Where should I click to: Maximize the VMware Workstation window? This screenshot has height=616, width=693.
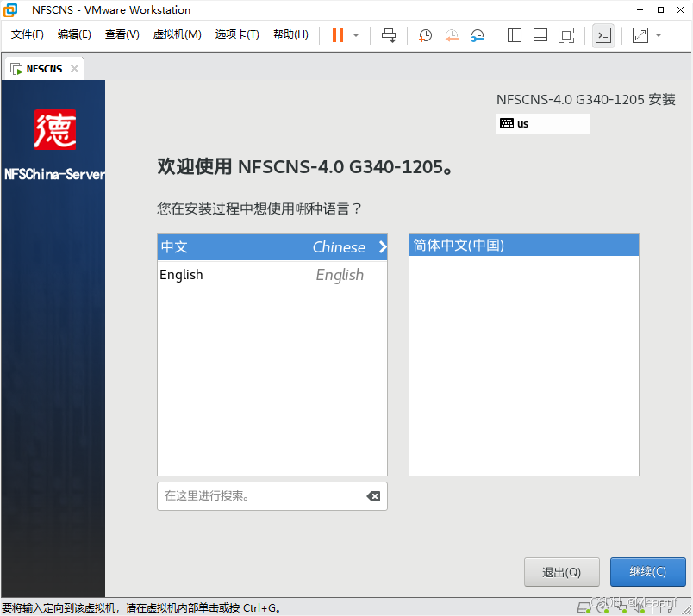click(x=660, y=9)
